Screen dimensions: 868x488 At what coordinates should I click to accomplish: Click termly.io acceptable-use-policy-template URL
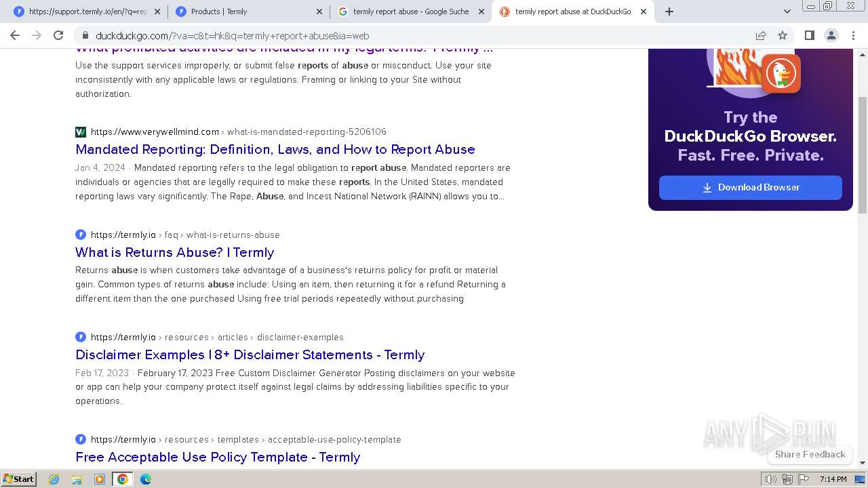pyautogui.click(x=246, y=439)
